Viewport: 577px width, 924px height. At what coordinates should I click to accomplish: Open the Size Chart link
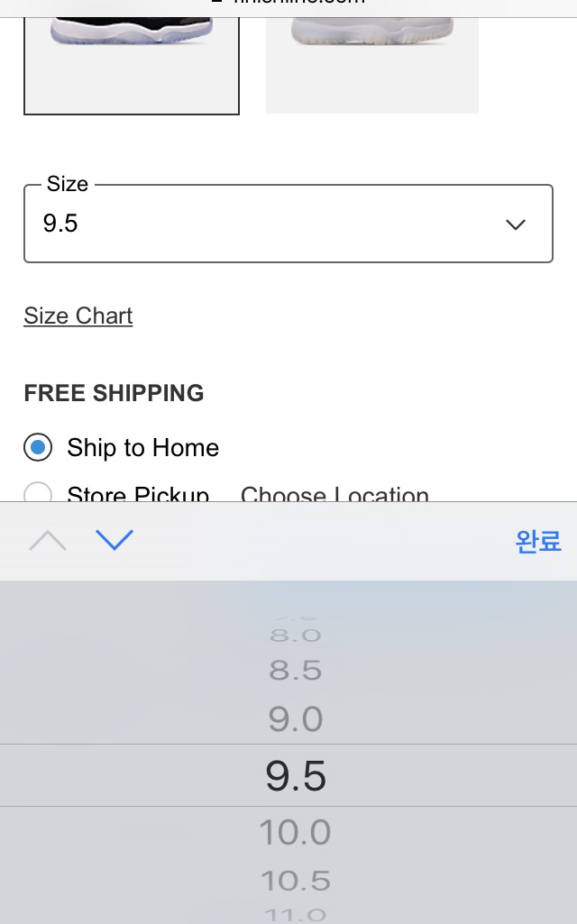78,316
